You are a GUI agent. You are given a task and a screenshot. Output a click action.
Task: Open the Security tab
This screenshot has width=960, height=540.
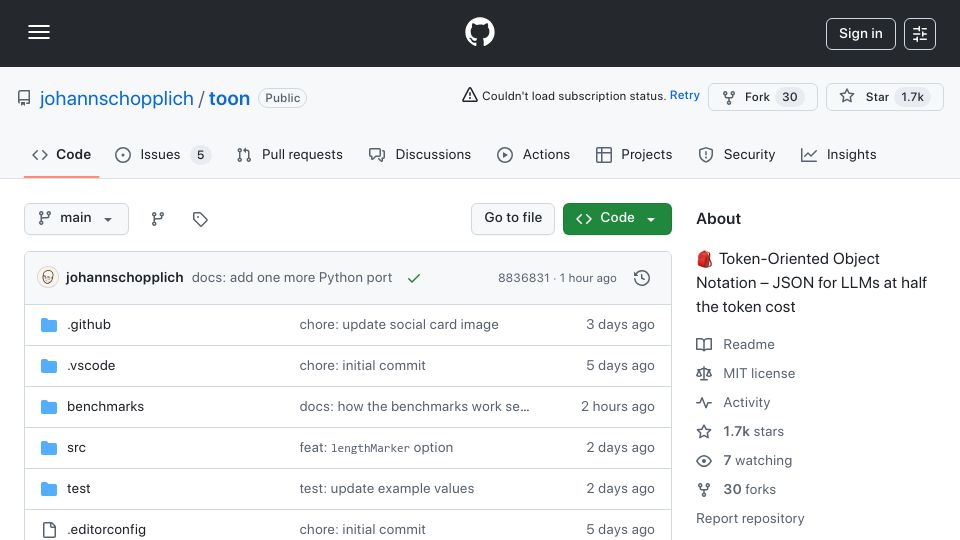[x=737, y=155]
